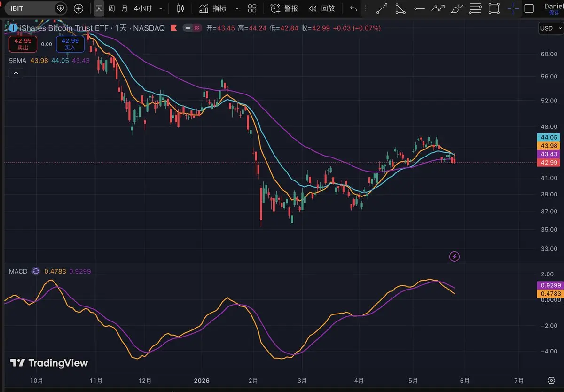Select the brush drawing tool
Screen dimensions: 564x392
pos(457,8)
